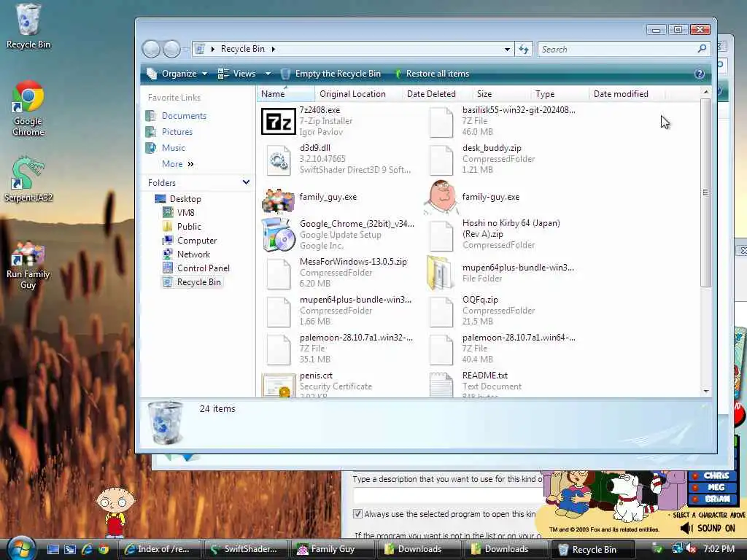Click the Views toolbar button

(237, 74)
